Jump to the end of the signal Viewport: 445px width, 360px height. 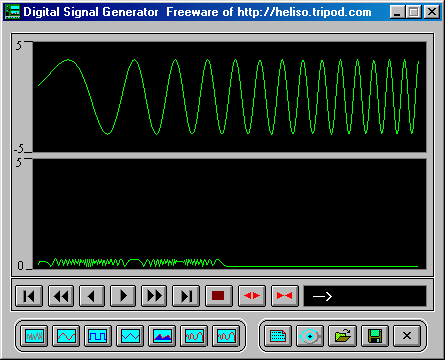(x=186, y=296)
